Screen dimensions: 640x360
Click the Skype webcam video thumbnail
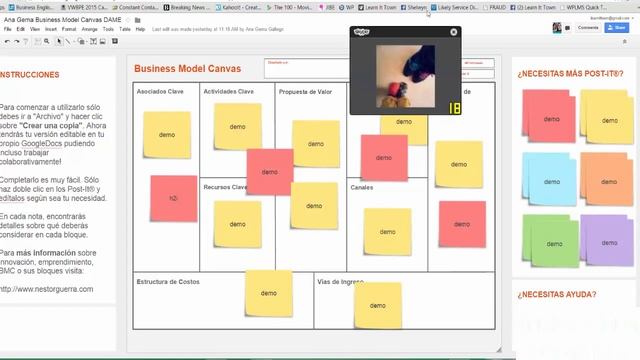point(405,76)
